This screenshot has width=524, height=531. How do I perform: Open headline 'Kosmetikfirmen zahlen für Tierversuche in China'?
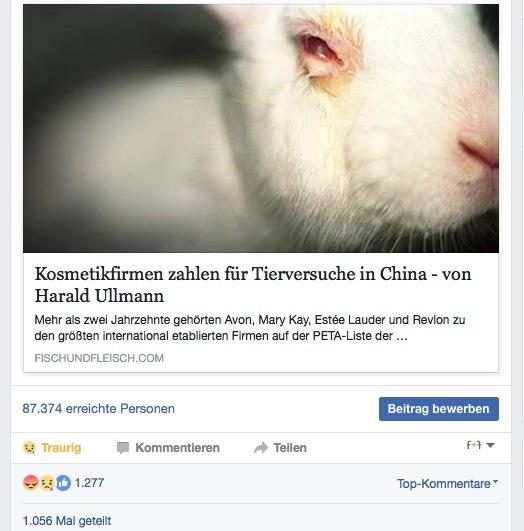253,284
